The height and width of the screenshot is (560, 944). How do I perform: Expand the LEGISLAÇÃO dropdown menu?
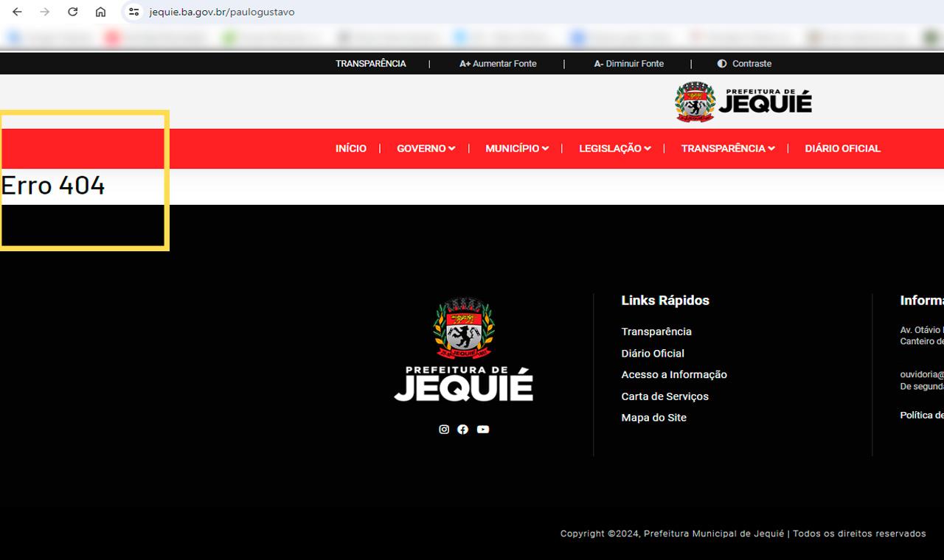tap(614, 149)
